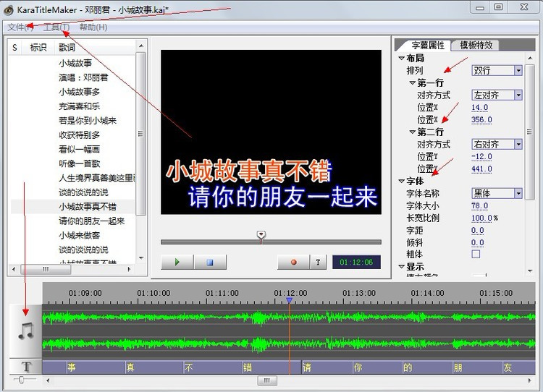Collapse the 第二行 section

[412, 132]
